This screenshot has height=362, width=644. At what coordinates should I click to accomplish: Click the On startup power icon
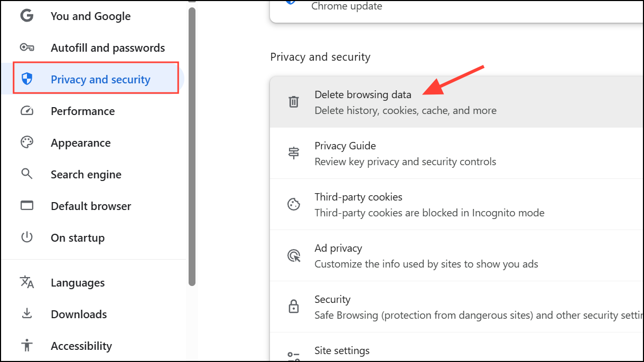(26, 237)
